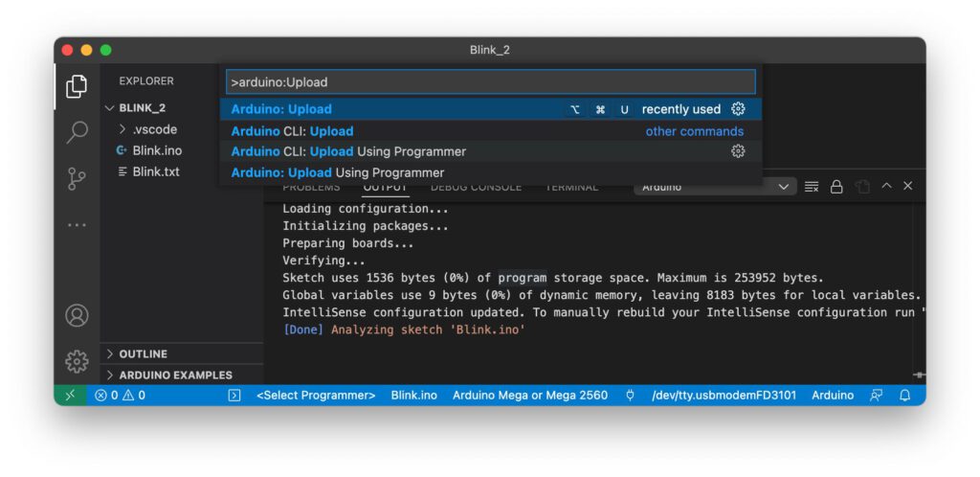Viewport: 980px width, 477px height.
Task: Open the Source Control view
Action: coord(77,179)
